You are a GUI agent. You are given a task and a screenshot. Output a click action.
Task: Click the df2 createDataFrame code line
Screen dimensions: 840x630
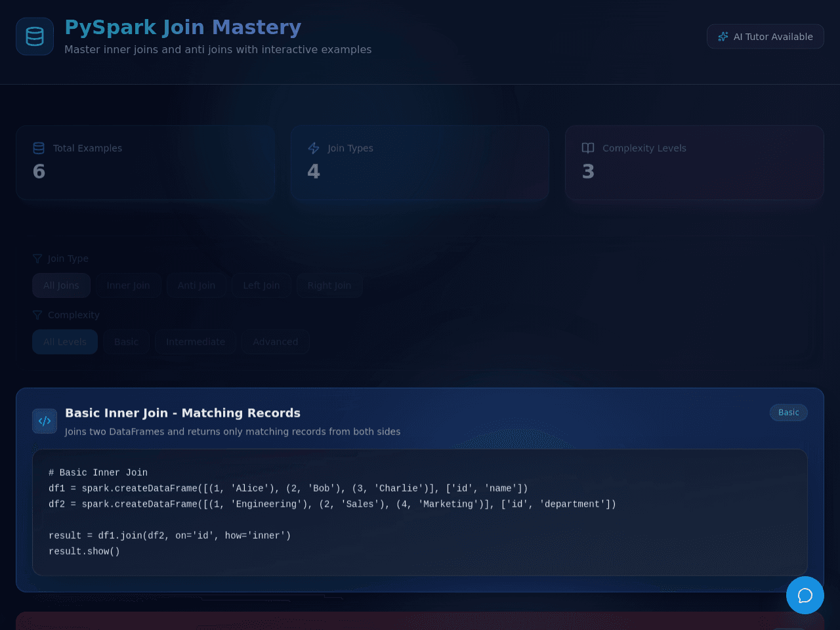point(332,504)
